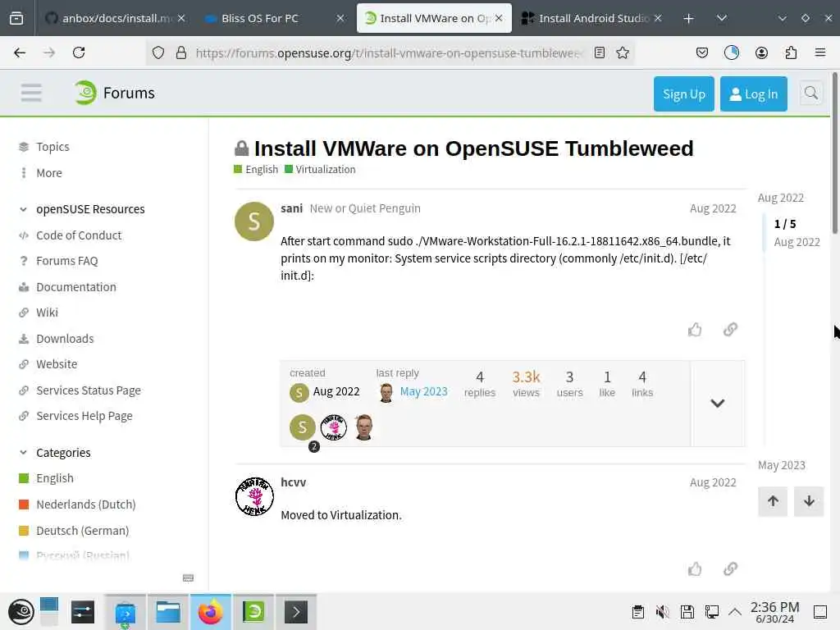Open hcvv's avatar profile

click(x=254, y=496)
